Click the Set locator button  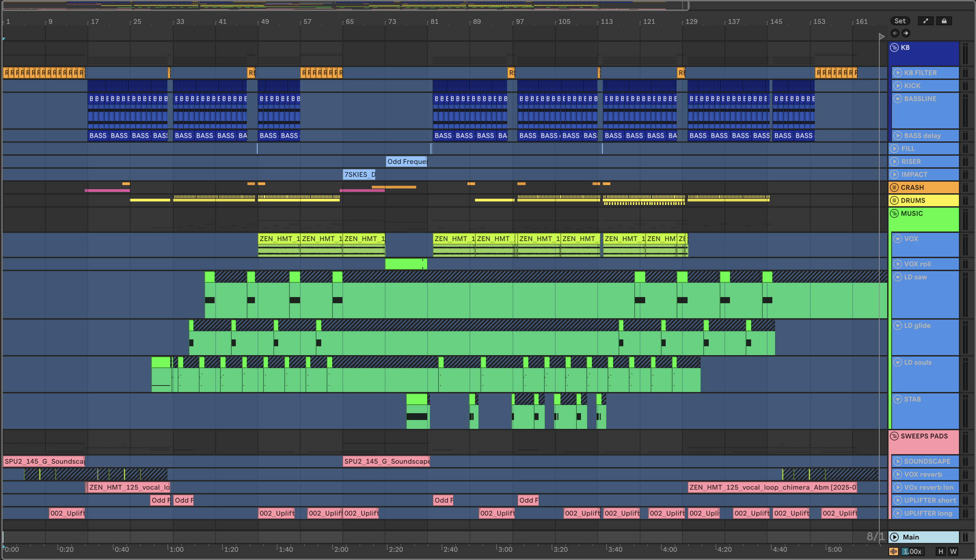pos(900,21)
